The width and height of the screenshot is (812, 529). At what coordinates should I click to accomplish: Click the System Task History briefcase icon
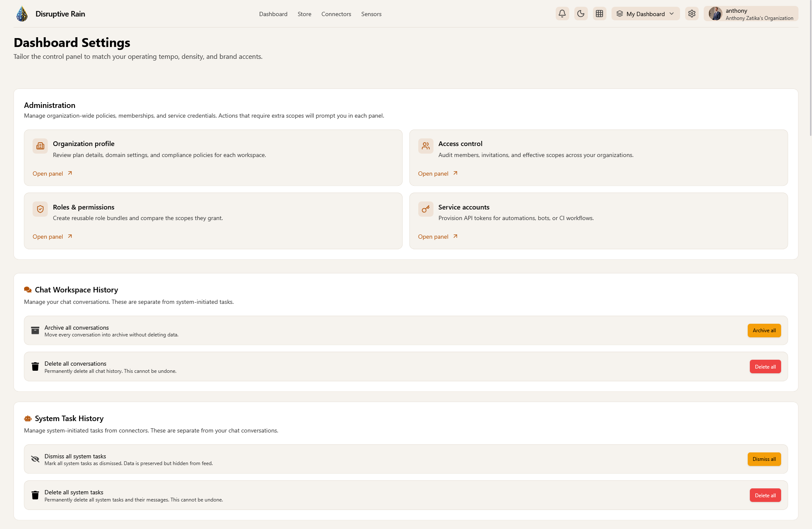pyautogui.click(x=28, y=418)
